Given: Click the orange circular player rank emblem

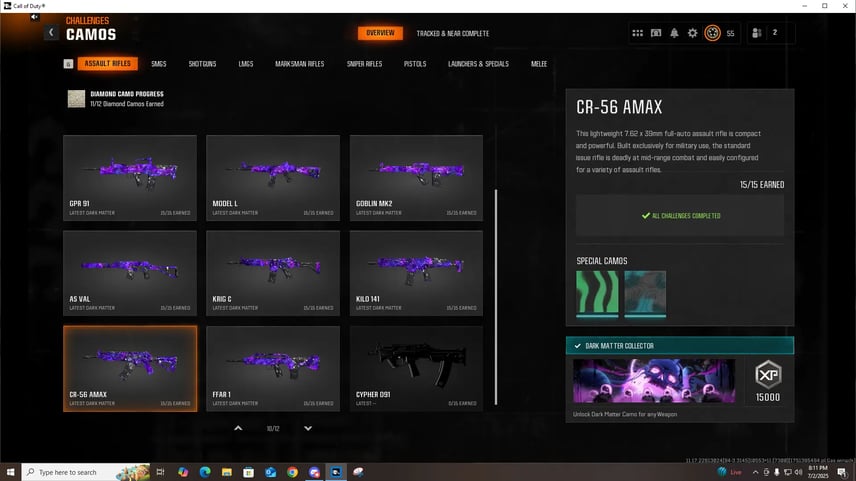Looking at the screenshot, I should coord(712,33).
